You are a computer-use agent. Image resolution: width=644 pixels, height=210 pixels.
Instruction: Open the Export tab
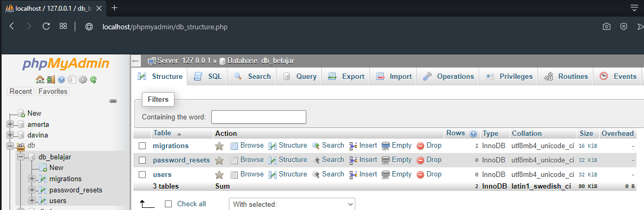click(x=346, y=77)
